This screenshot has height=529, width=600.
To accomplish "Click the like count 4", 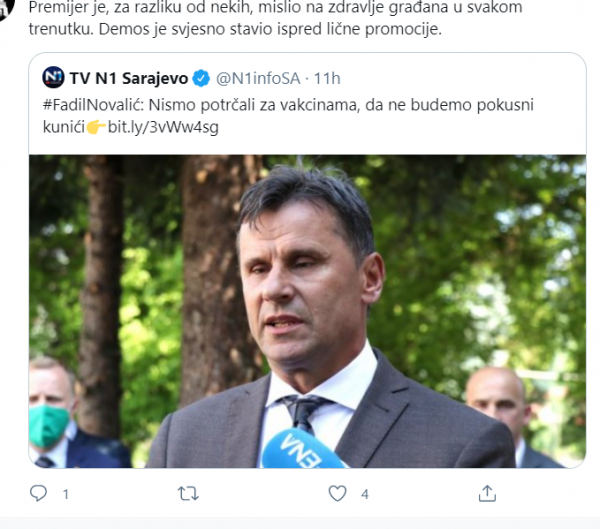I will point(365,494).
